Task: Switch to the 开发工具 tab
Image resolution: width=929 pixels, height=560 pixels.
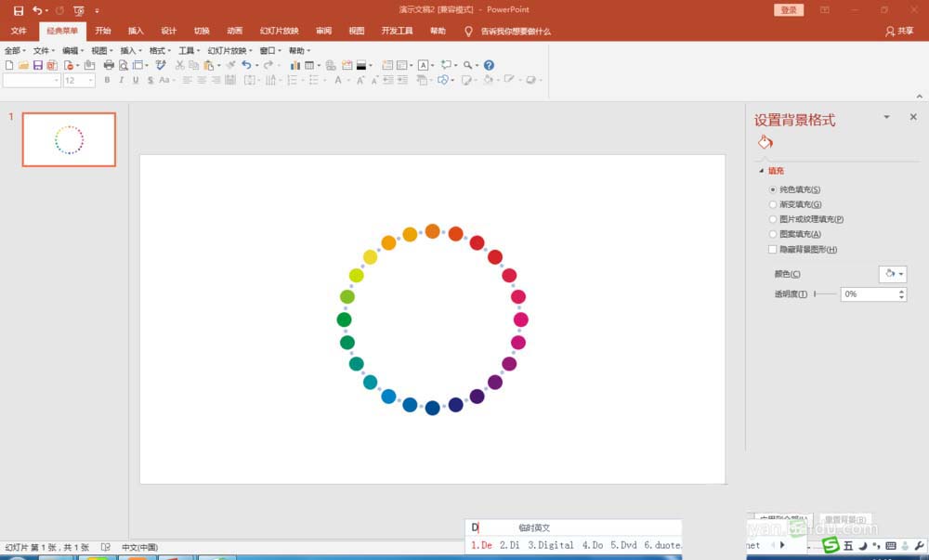Action: click(397, 31)
